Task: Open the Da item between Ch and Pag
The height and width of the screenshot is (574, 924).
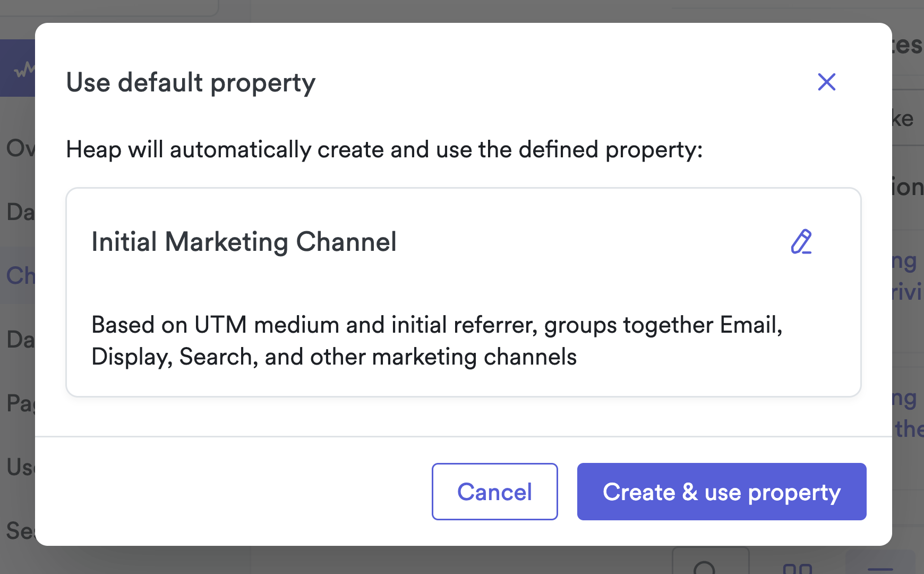Action: [19, 340]
